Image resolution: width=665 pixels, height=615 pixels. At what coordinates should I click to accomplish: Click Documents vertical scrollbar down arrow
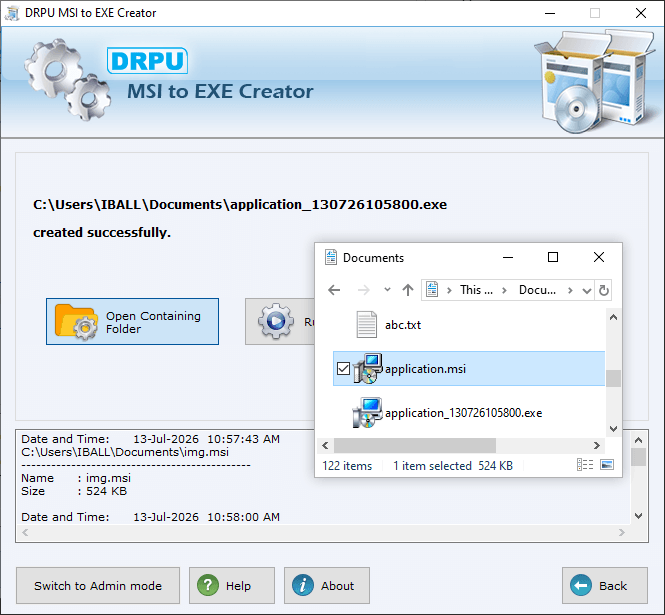[613, 429]
